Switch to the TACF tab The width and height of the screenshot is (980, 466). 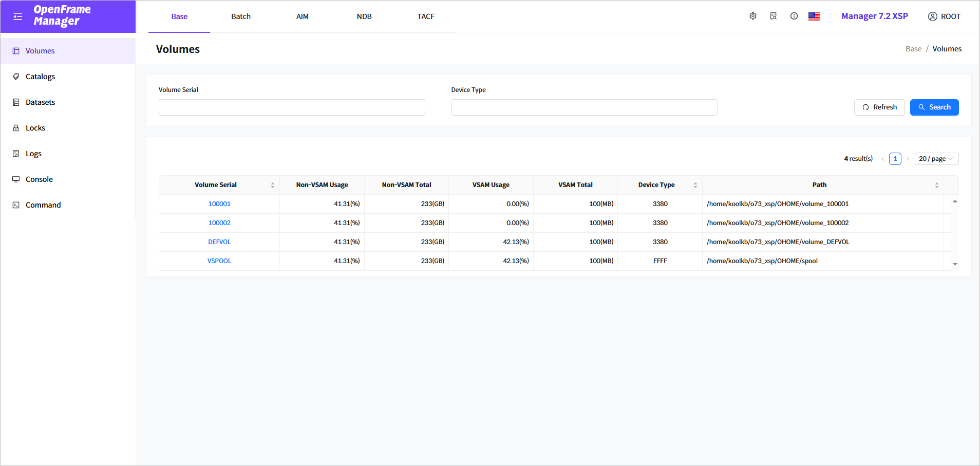[x=425, y=16]
